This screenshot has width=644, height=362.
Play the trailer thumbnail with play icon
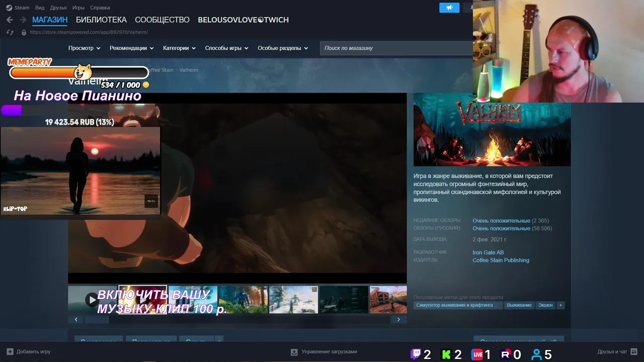click(x=92, y=300)
